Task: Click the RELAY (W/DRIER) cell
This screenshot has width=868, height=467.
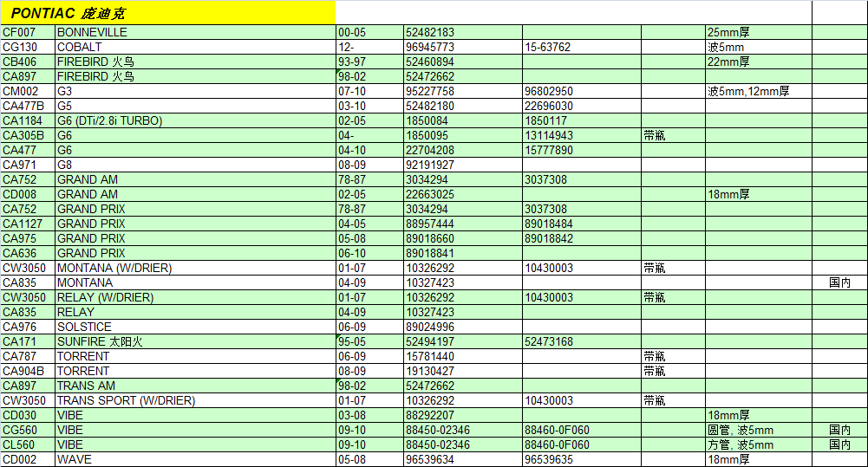Action: pyautogui.click(x=195, y=297)
